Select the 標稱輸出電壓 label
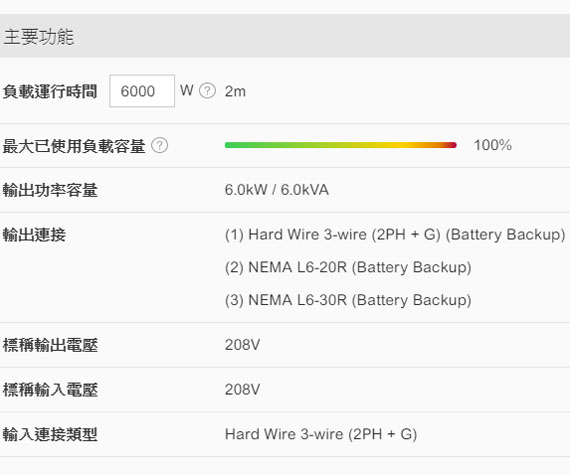Image resolution: width=570 pixels, height=475 pixels. click(50, 345)
